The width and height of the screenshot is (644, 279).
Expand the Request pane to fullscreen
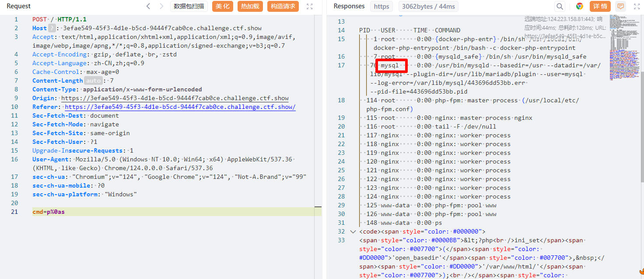tap(310, 6)
